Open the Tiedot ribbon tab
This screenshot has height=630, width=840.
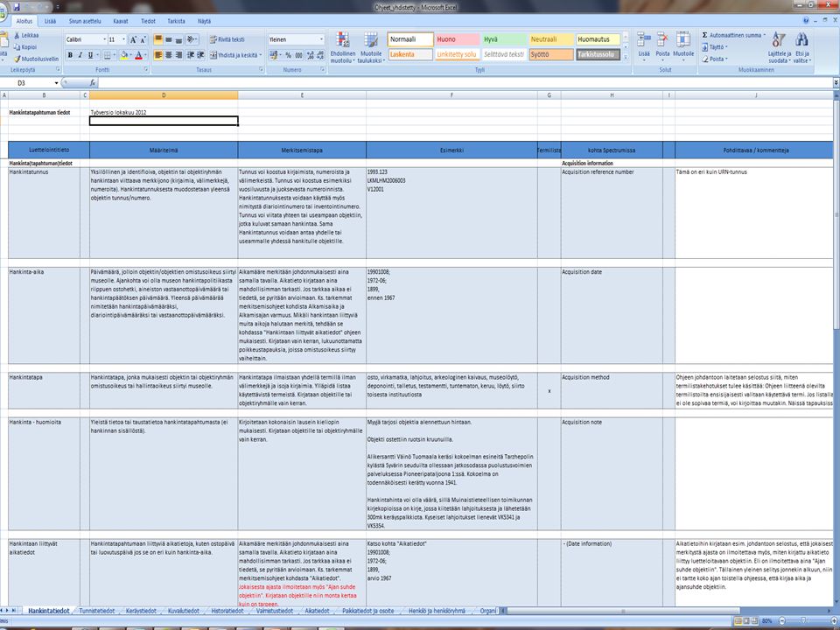[148, 21]
